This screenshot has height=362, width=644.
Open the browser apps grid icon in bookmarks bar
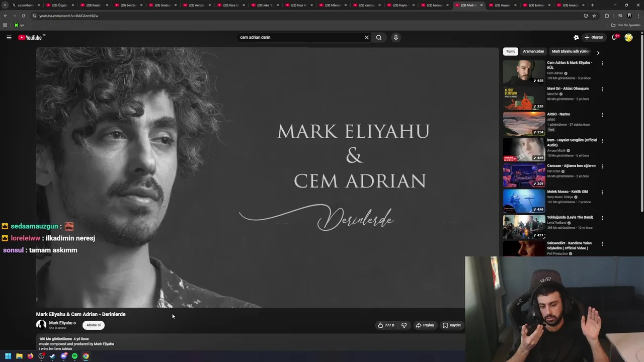[5, 25]
